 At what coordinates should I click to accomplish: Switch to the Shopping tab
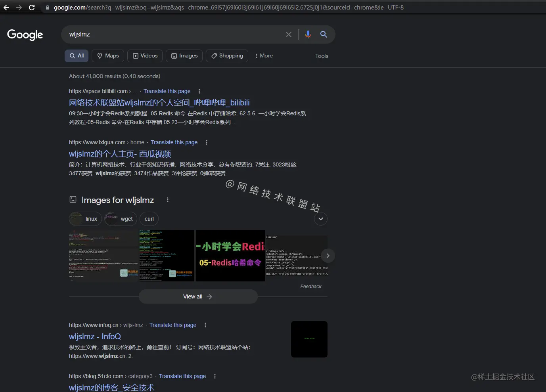coord(227,56)
